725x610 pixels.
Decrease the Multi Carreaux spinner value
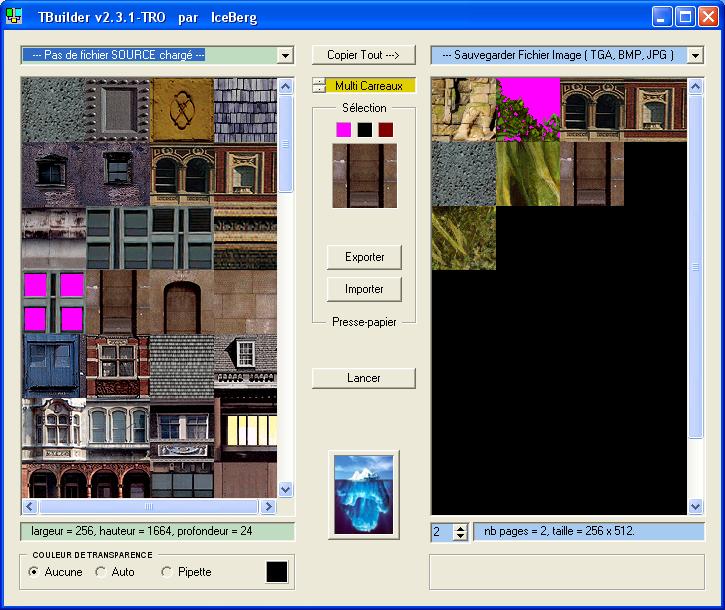(x=319, y=89)
